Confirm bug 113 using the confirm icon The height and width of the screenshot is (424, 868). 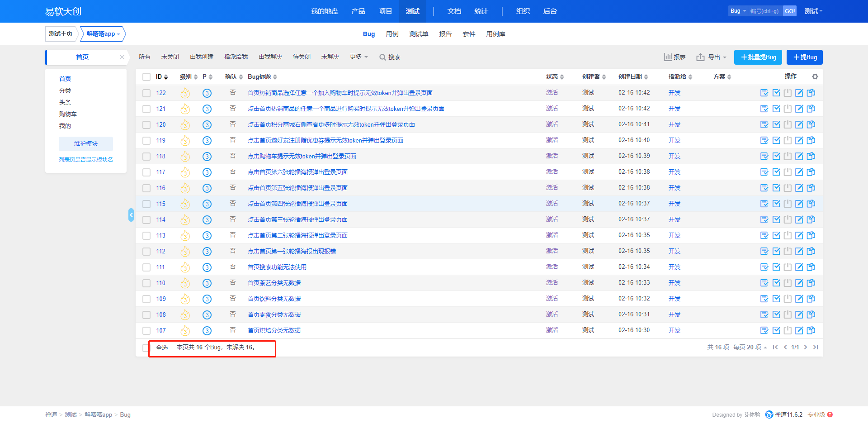click(764, 235)
